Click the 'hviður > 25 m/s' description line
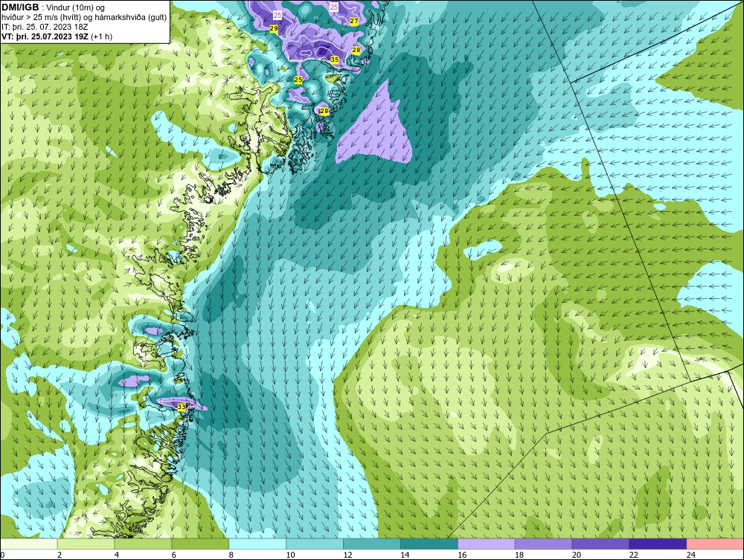Viewport: 744px width, 560px height. 84,18
